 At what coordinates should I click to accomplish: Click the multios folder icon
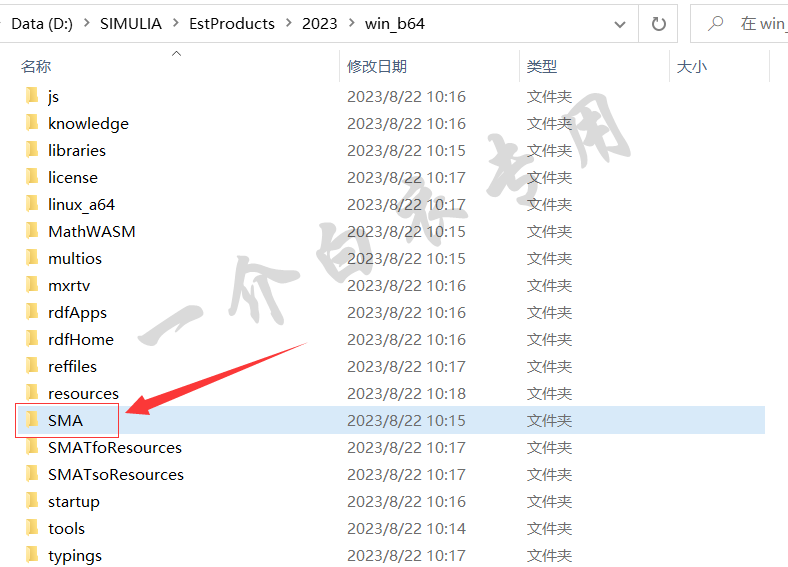pos(32,258)
